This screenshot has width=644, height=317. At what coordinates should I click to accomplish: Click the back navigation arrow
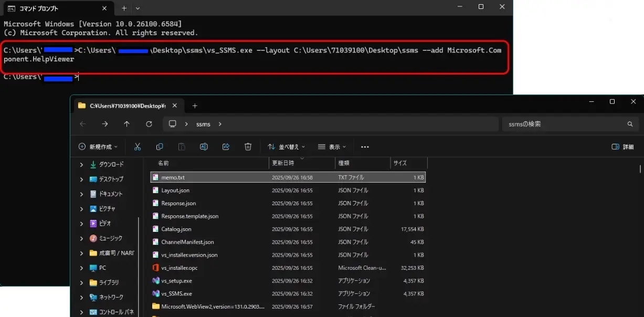pyautogui.click(x=82, y=124)
